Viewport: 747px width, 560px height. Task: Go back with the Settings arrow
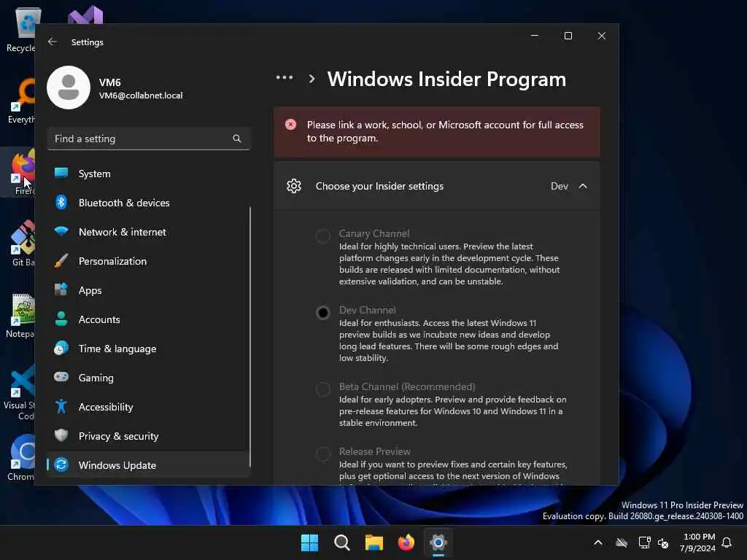point(53,42)
